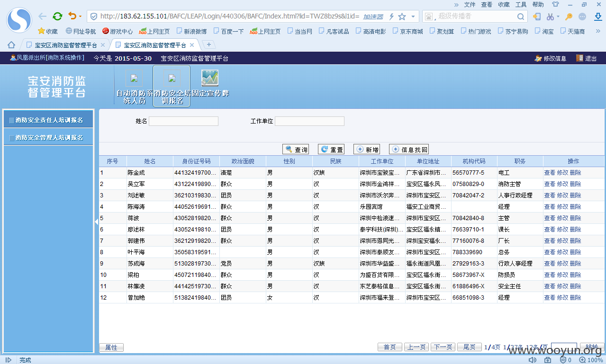Open the 网址导航 bookmark

pos(81,31)
